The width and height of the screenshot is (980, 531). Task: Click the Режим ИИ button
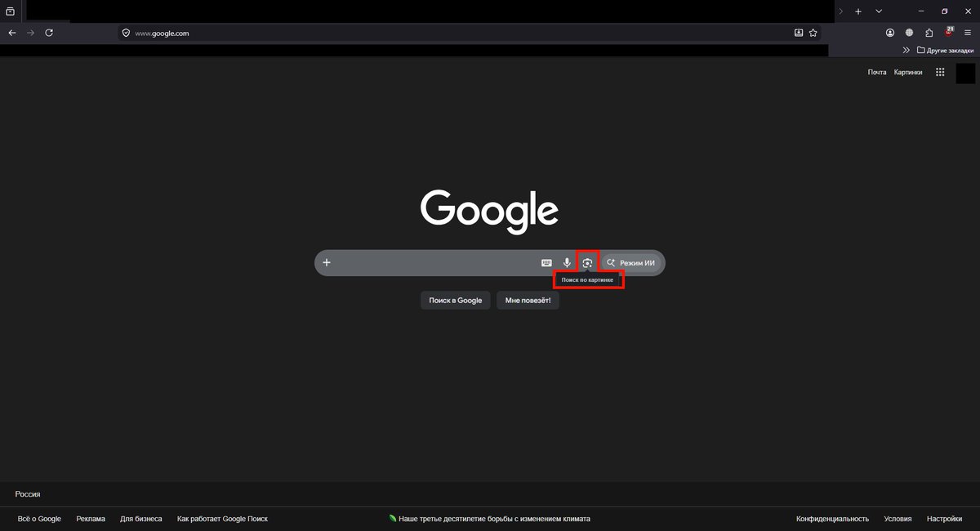point(630,263)
